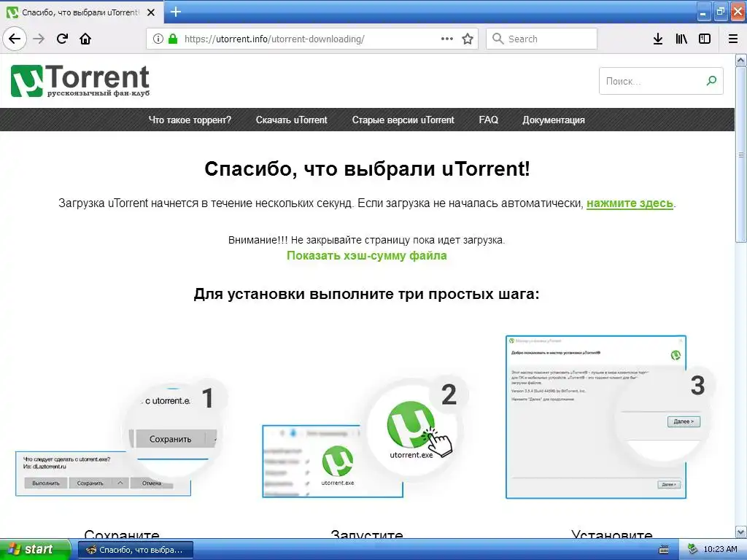Click the keyboard icon in the taskbar

click(664, 550)
